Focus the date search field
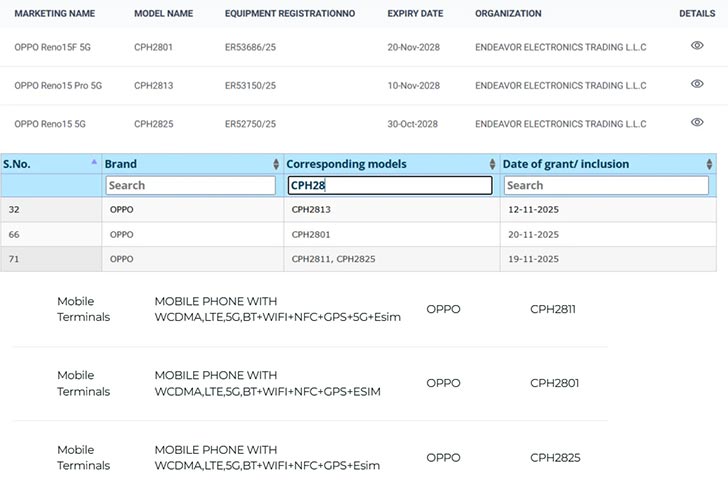Screen dimensions: 728x500 pos(606,185)
